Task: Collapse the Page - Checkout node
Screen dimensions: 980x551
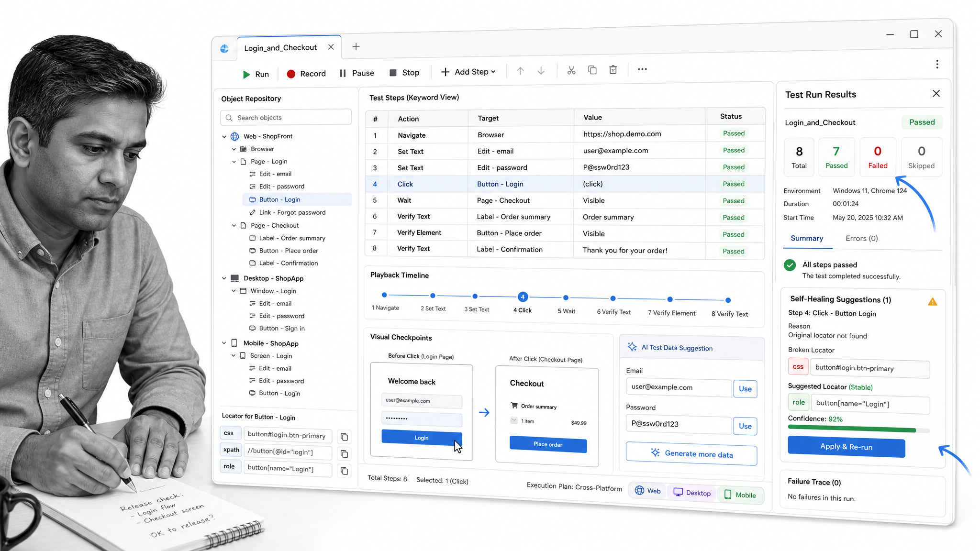Action: pyautogui.click(x=234, y=226)
